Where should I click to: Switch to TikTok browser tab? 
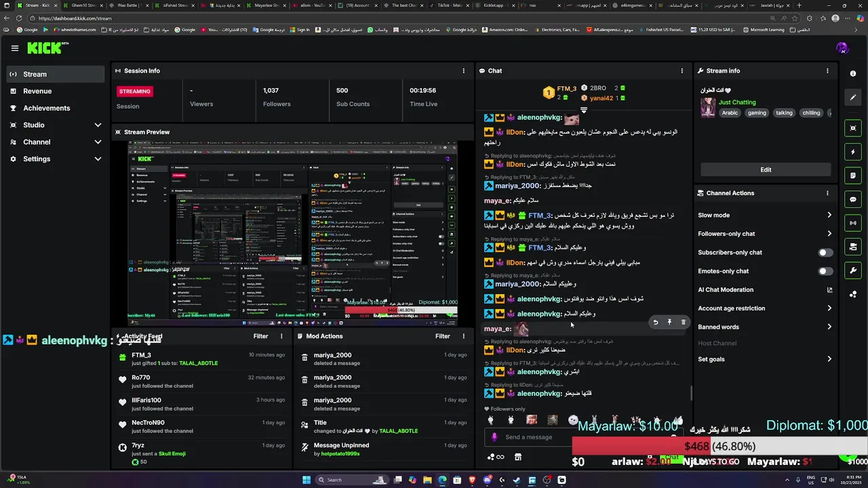coord(450,5)
